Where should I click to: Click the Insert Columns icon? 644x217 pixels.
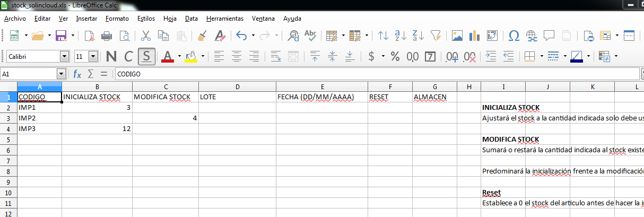tap(355, 36)
